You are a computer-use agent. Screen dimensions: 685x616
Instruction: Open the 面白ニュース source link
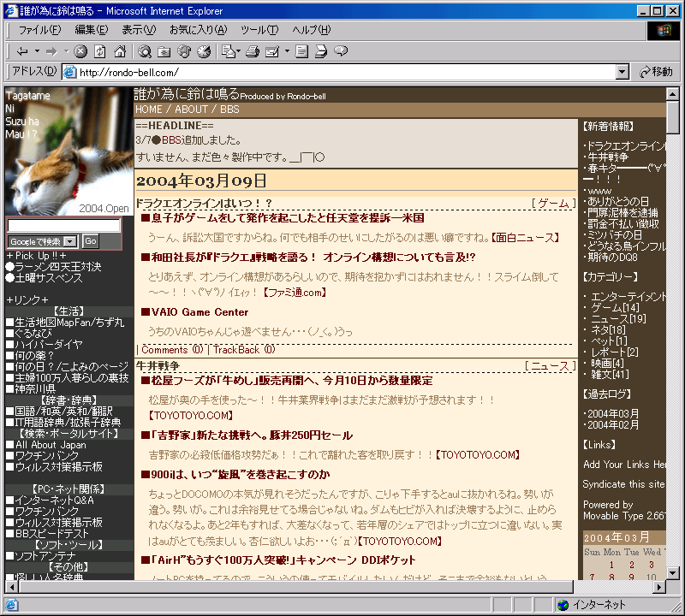click(x=526, y=238)
